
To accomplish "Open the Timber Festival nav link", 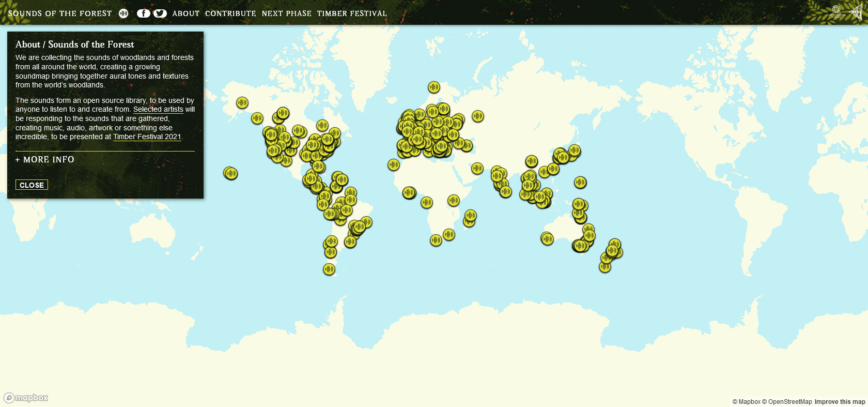I will coord(352,13).
